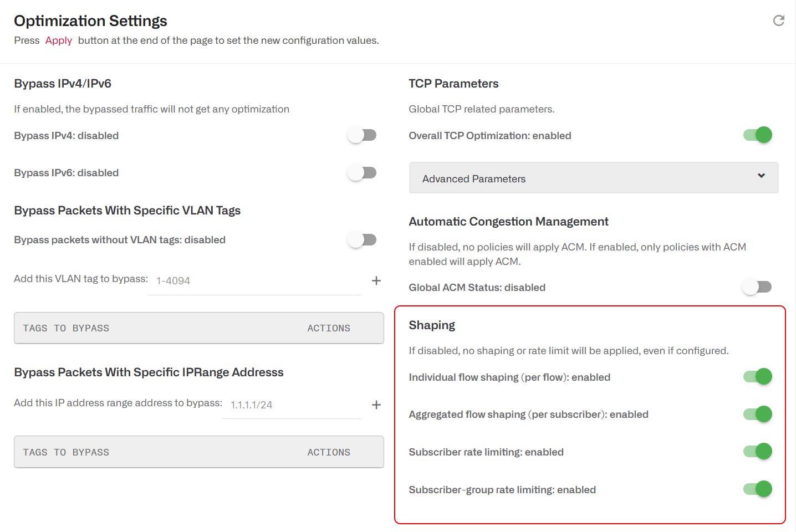Image resolution: width=796 pixels, height=532 pixels.
Task: Click 'Bypass IPv4: disabled' label
Action: pos(67,136)
